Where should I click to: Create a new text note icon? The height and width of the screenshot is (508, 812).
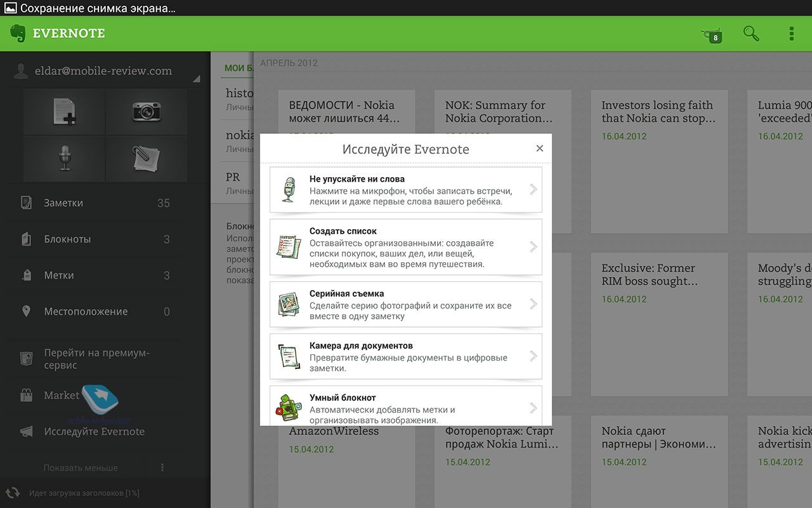64,112
